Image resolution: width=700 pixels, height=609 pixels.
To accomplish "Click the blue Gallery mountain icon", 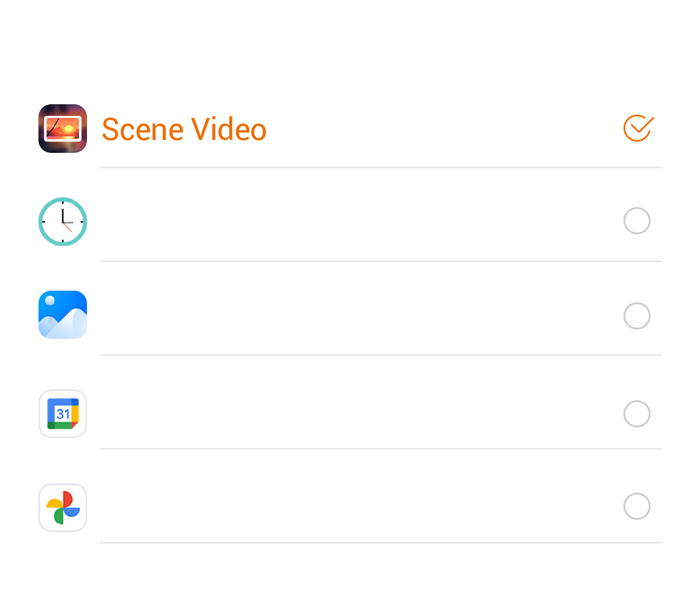I will [62, 314].
